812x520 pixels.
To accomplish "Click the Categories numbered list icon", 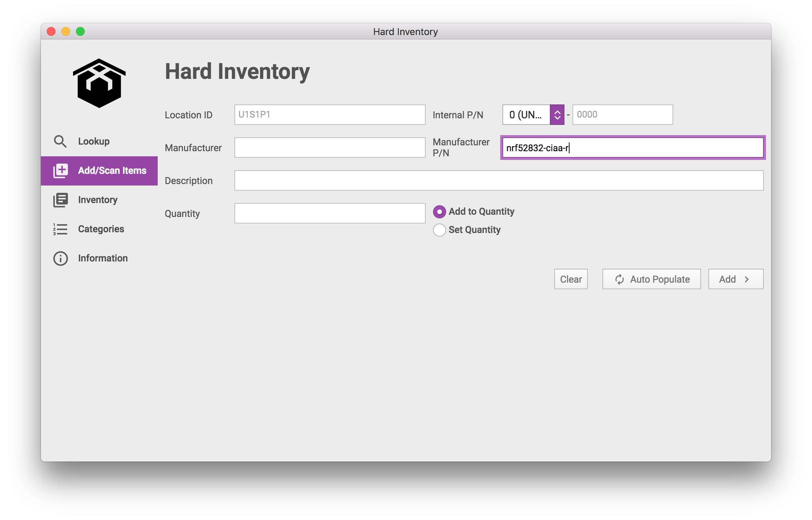I will (61, 229).
